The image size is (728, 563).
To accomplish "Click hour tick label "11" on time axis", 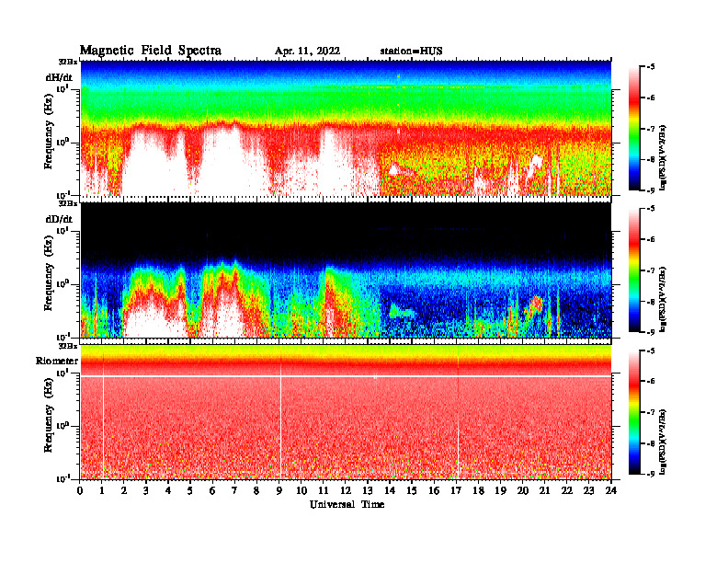I will point(324,490).
